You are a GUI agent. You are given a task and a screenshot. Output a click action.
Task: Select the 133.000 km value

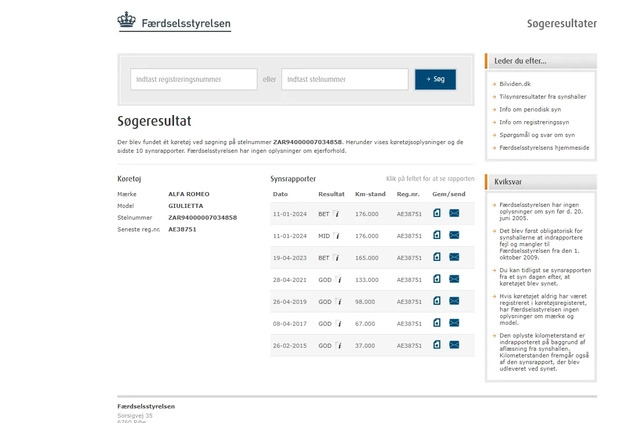coord(367,280)
